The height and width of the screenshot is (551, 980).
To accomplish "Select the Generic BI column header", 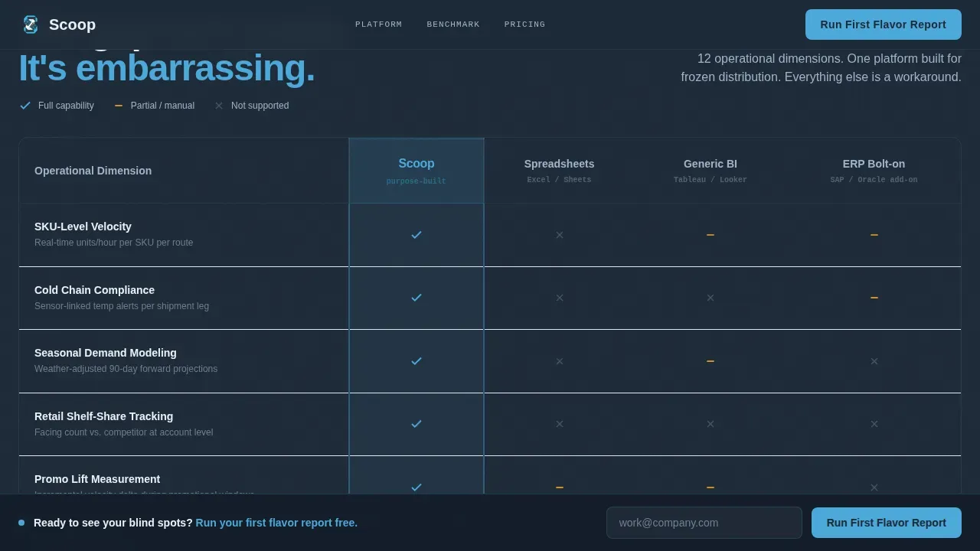I will (710, 171).
